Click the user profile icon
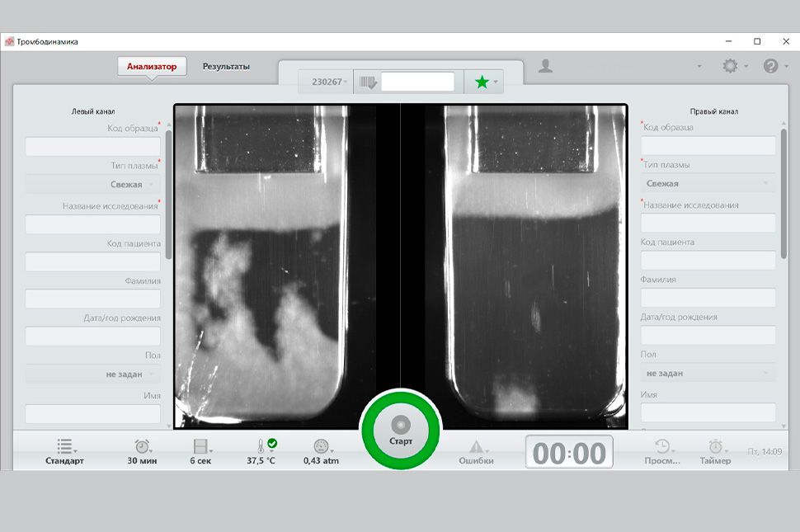The height and width of the screenshot is (532, 800). 545,66
